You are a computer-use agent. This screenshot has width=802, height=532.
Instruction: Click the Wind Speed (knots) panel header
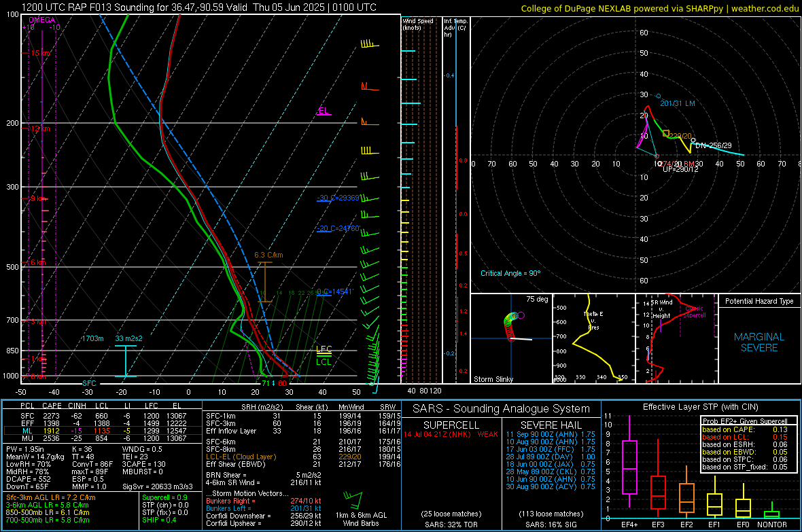(418, 24)
